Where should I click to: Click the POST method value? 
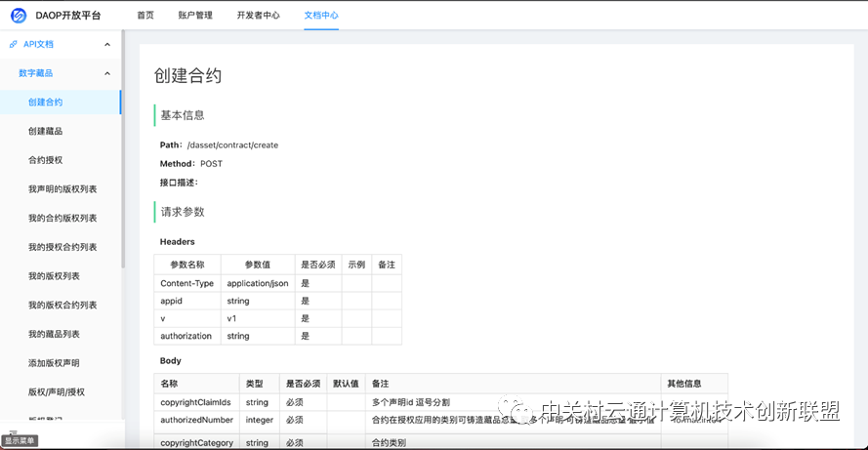[212, 164]
